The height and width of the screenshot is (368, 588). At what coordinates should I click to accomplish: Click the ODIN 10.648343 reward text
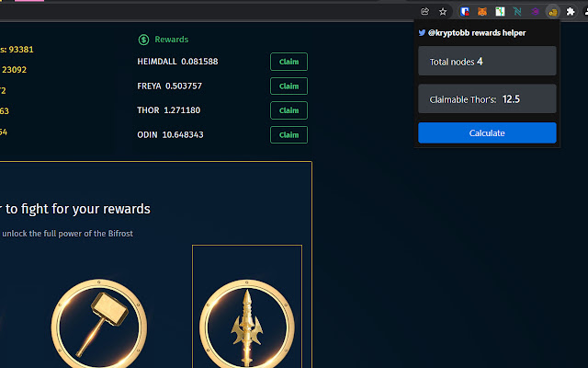coord(170,135)
